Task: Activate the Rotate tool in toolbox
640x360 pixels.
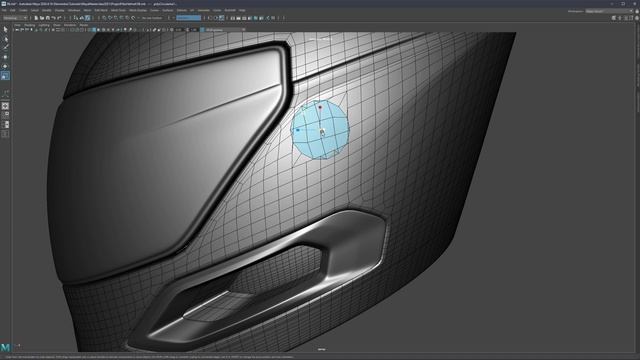Action: [5, 66]
